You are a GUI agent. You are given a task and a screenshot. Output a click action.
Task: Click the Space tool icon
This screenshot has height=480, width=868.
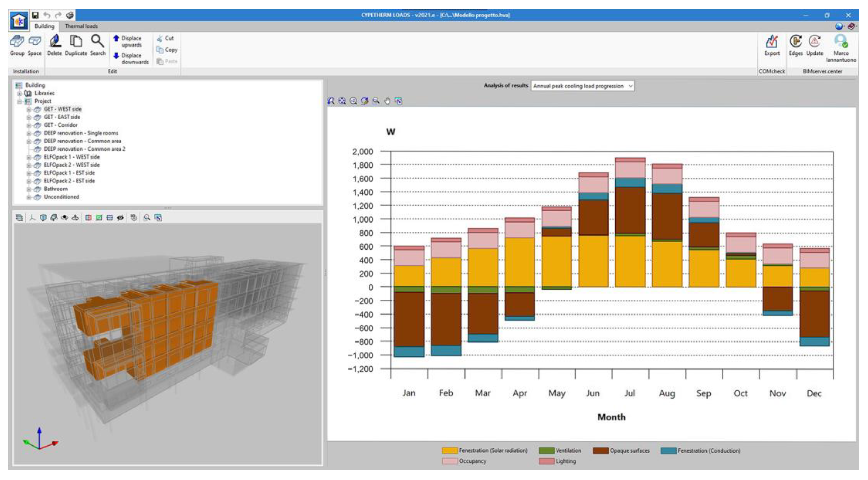(34, 42)
